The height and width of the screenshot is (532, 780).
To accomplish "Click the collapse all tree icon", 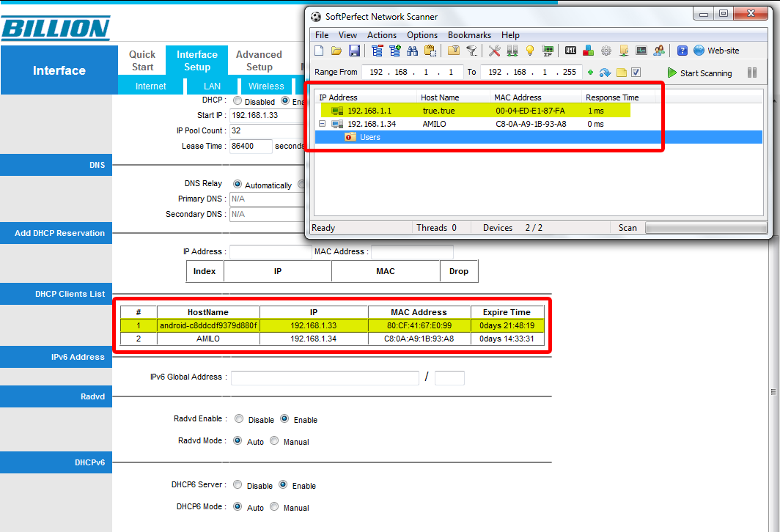I will [x=378, y=51].
